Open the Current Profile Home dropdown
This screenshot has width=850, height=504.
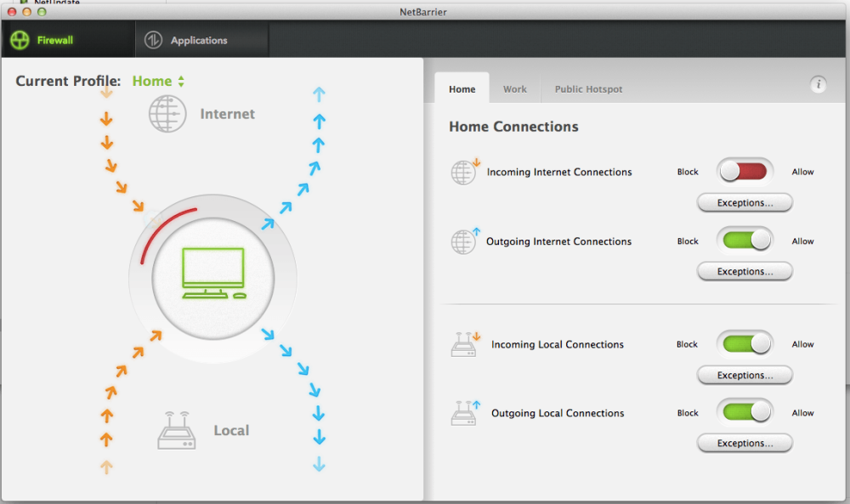click(x=158, y=81)
